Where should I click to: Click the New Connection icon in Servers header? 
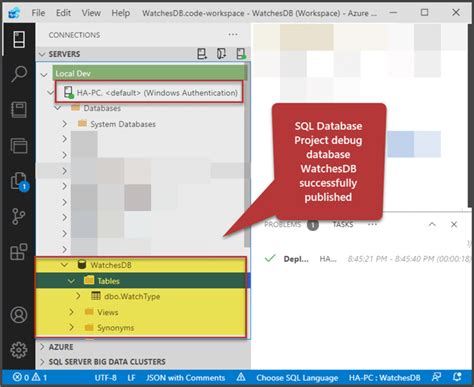pyautogui.click(x=202, y=54)
